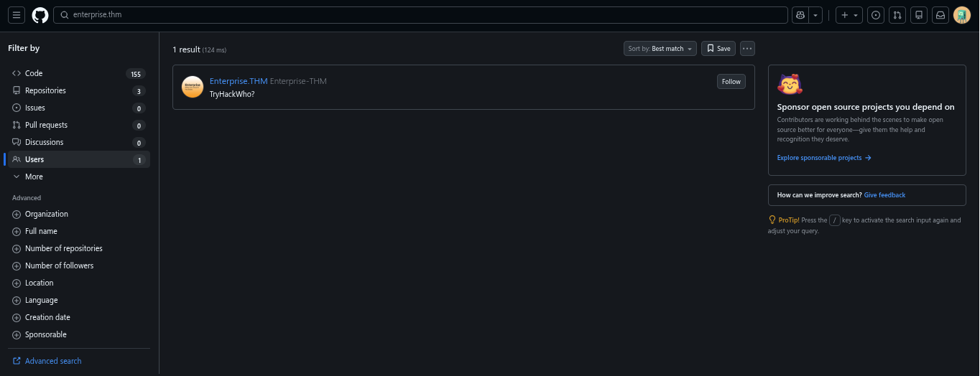Focus the search field containing enterprise.thm
Viewport: 980px width, 376px height.
420,15
